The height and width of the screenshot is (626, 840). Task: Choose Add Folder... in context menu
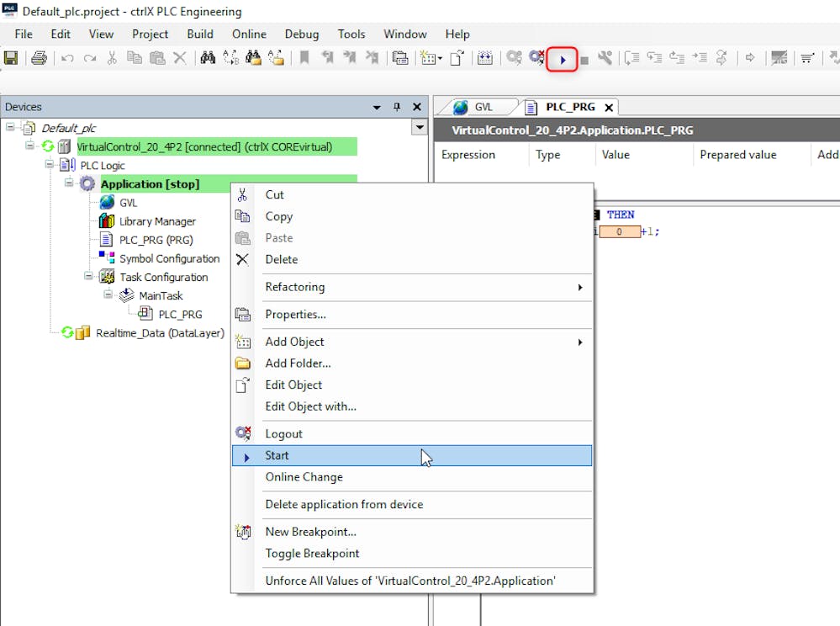412,363
